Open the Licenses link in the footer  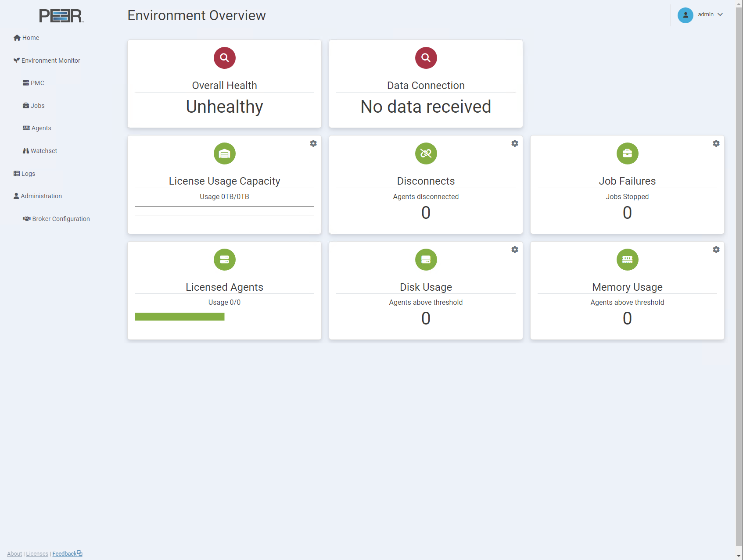37,553
